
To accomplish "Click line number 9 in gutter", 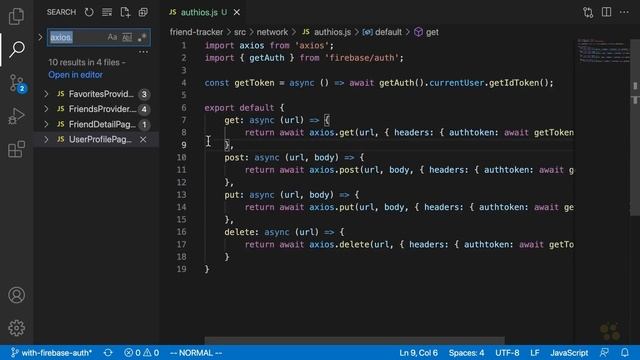I will [x=184, y=145].
